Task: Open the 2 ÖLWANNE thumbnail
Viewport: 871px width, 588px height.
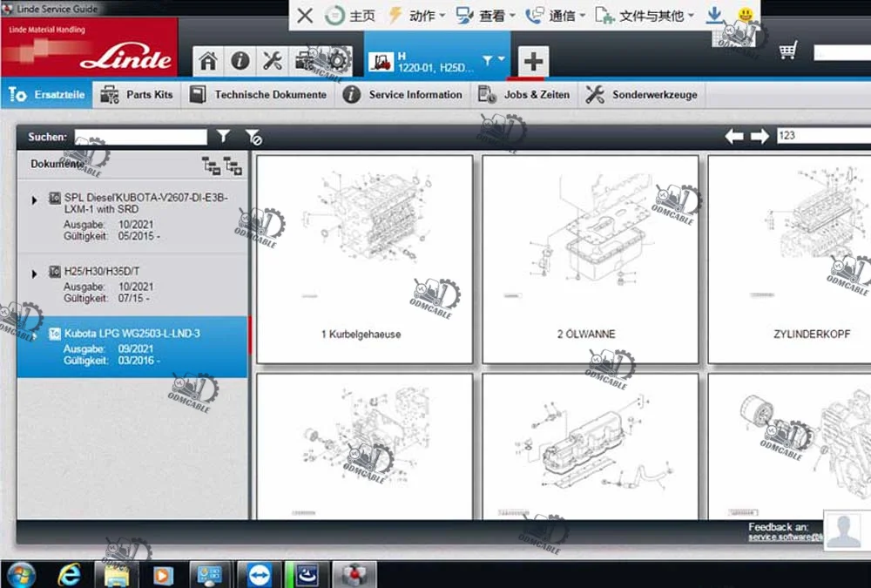Action: (x=590, y=260)
